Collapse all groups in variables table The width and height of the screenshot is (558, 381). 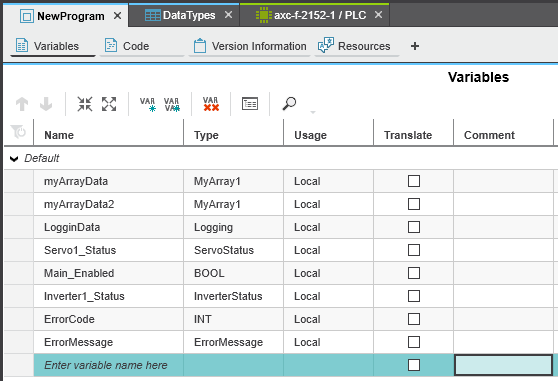point(85,104)
